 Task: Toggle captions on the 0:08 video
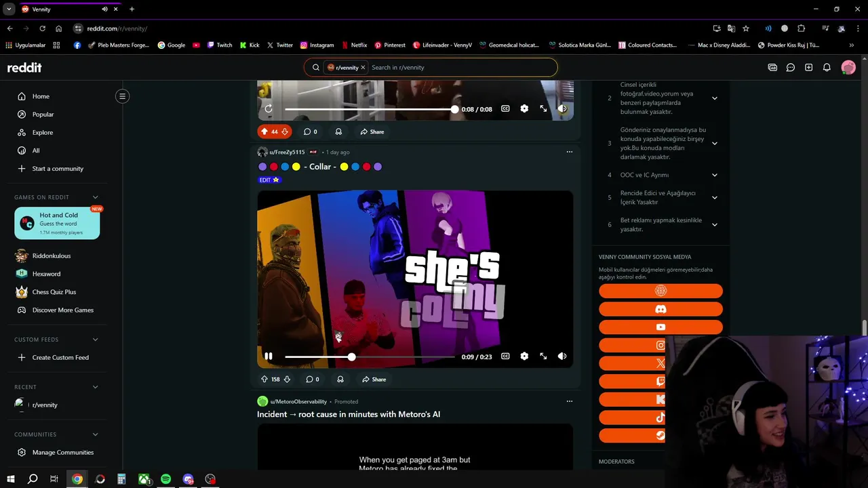505,108
